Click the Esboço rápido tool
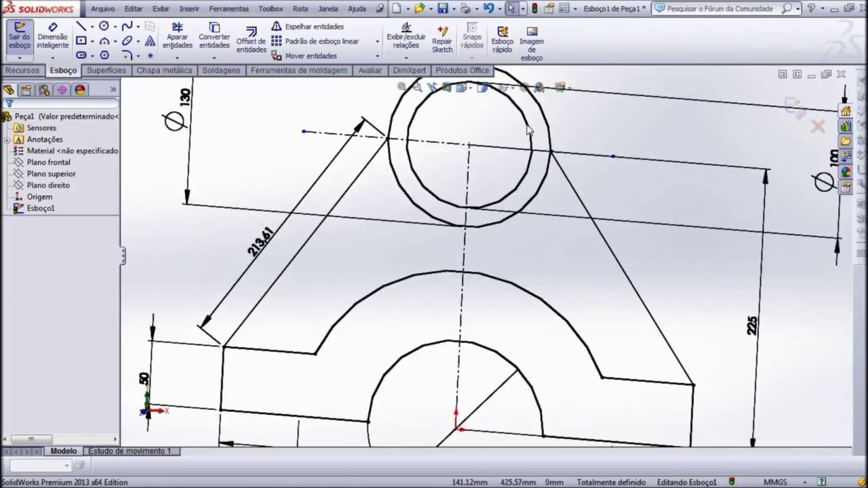Image resolution: width=868 pixels, height=488 pixels. click(502, 39)
